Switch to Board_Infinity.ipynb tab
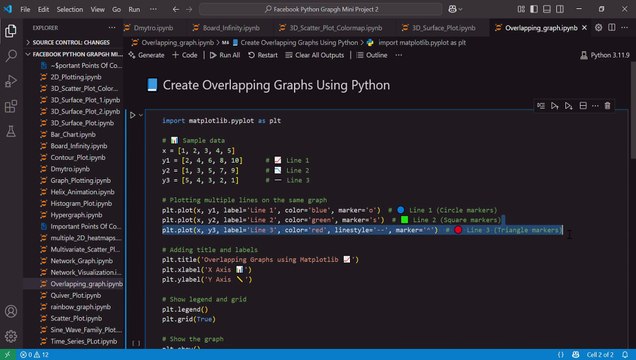Viewport: 636px width, 360px height. point(231,28)
